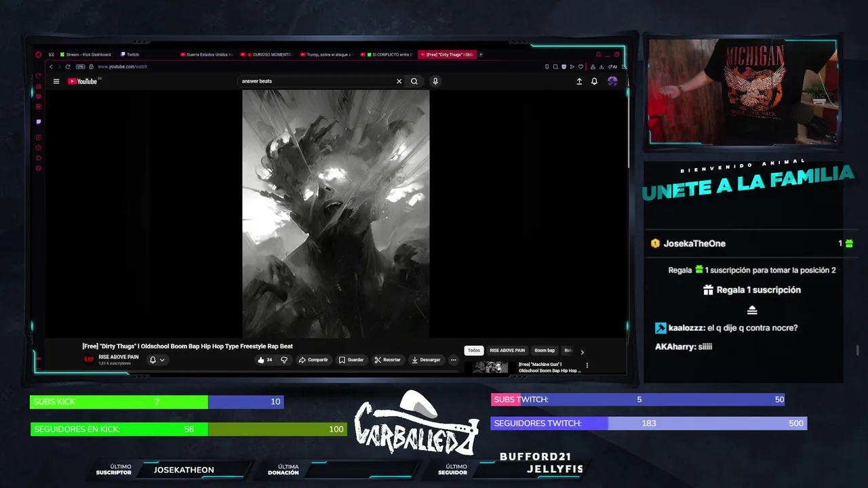
Task: Select the RISE ABOVE PAIN filter chip
Action: pos(507,350)
